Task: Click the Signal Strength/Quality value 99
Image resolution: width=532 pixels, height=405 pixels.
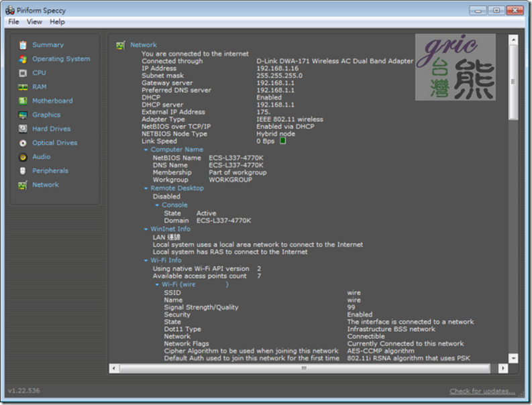Action: (351, 307)
